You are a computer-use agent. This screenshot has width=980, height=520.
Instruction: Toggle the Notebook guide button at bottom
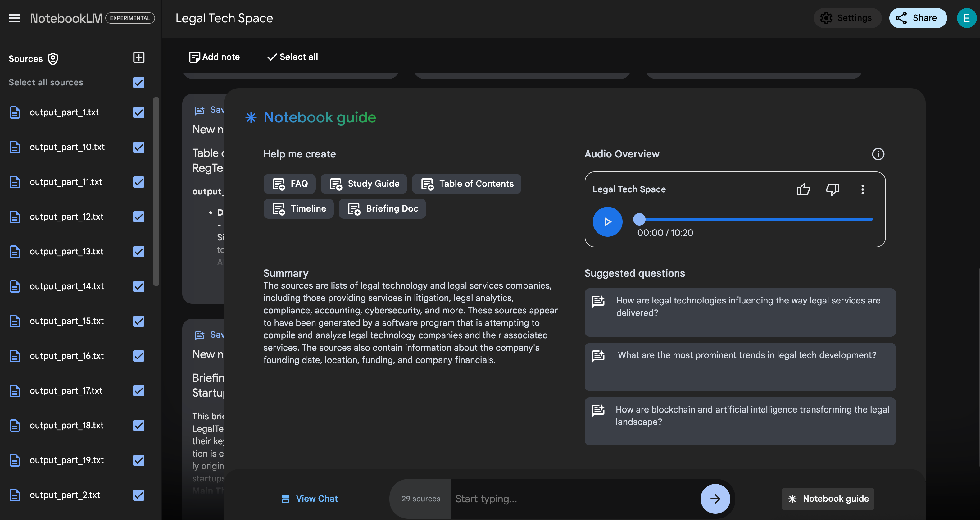[x=828, y=499]
